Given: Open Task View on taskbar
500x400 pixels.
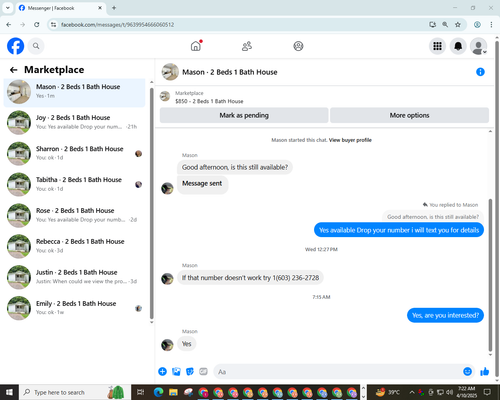Looking at the screenshot, I should click(x=141, y=392).
